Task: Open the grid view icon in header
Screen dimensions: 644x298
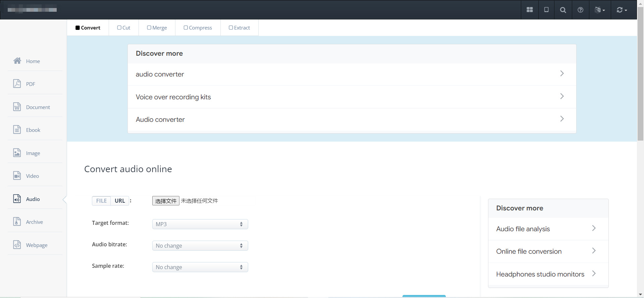Action: tap(530, 10)
